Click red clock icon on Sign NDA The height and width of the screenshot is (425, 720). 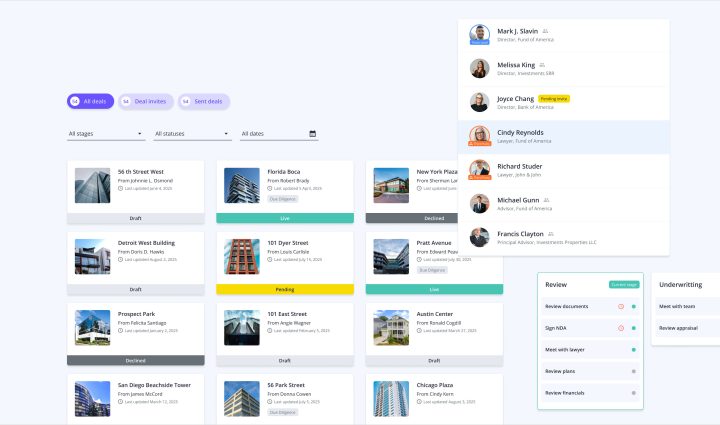[x=621, y=328]
